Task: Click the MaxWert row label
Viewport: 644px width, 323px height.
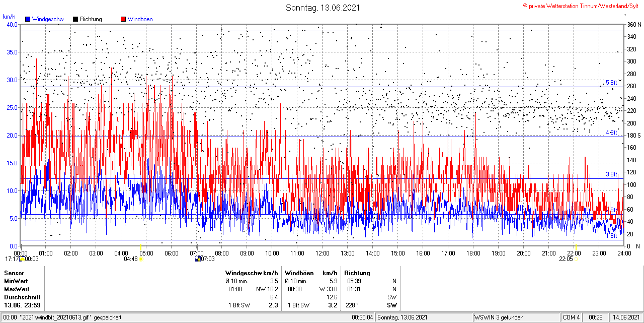Action: click(17, 289)
